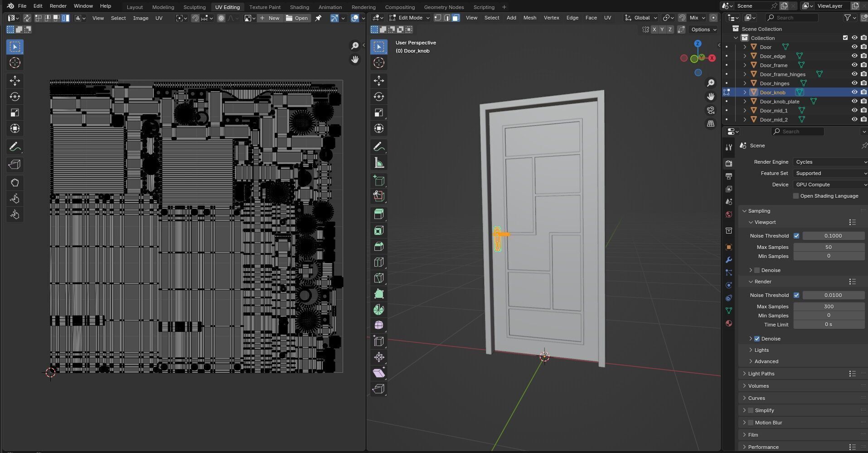
Task: Adjust Viewport Max Samples value field
Action: (829, 247)
